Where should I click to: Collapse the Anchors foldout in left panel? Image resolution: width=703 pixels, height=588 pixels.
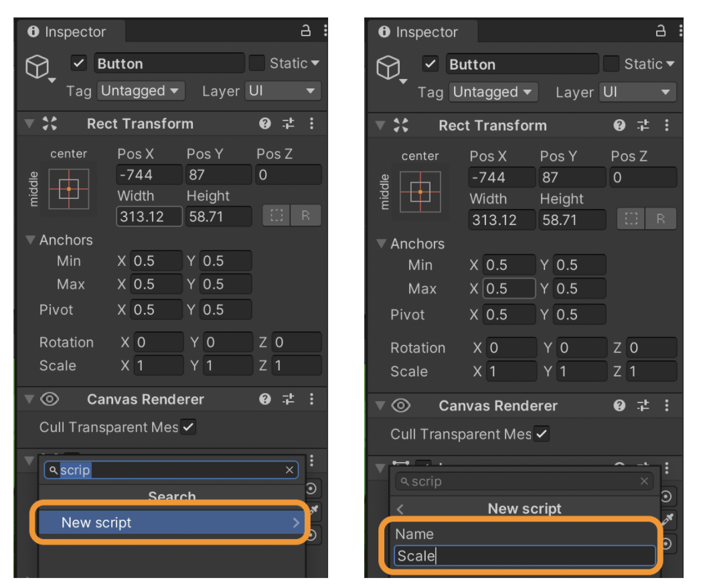coord(31,240)
